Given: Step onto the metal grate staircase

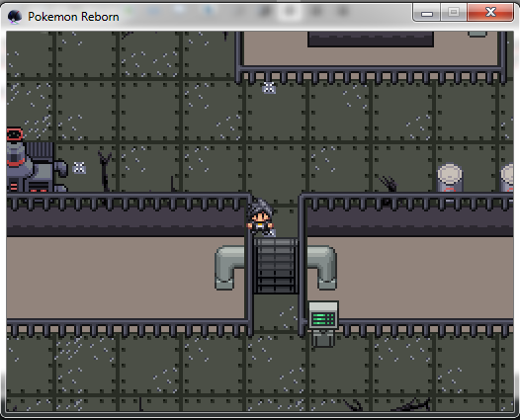Looking at the screenshot, I should pyautogui.click(x=276, y=266).
